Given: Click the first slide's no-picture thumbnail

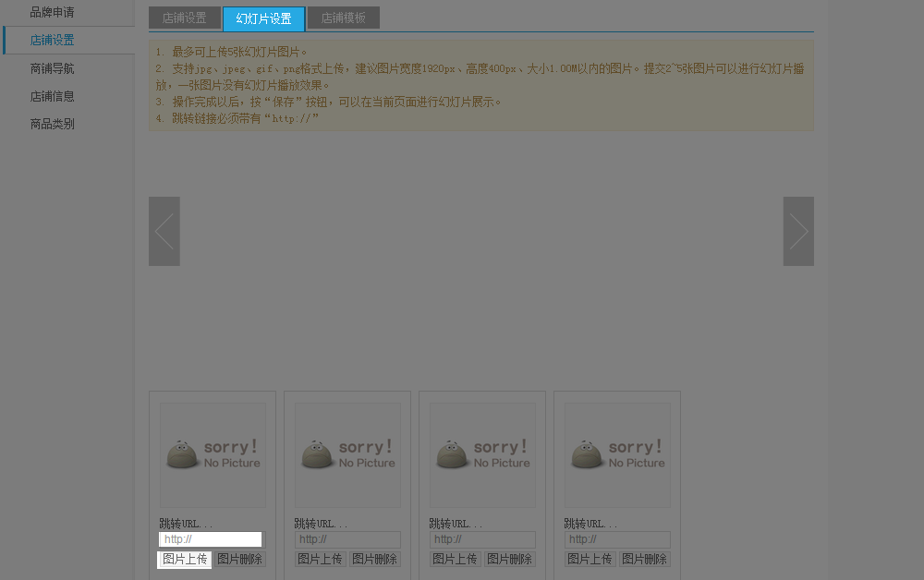Looking at the screenshot, I should [213, 454].
